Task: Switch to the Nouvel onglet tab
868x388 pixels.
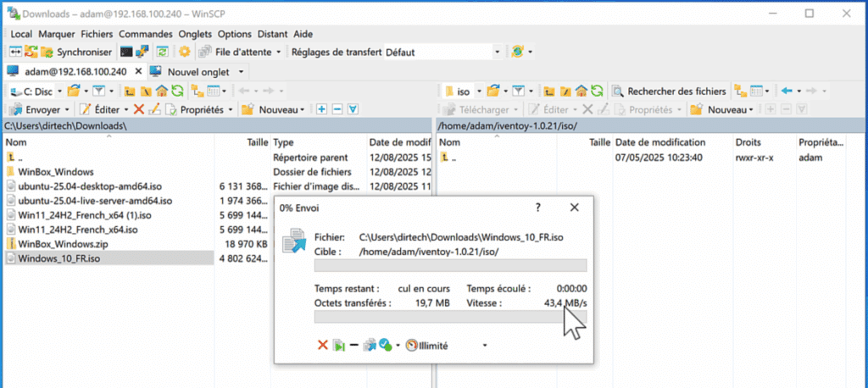Action: coord(198,72)
